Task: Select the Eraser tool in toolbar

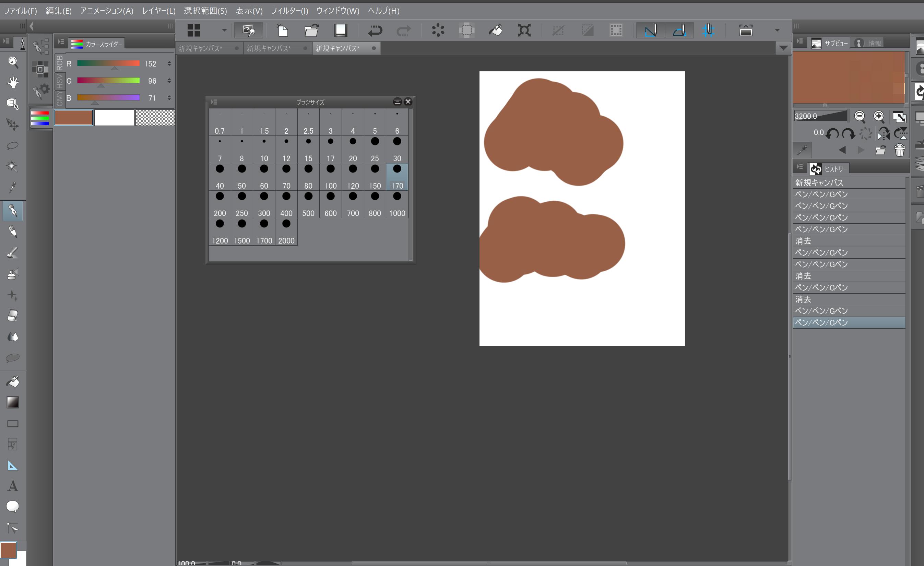Action: (x=13, y=316)
